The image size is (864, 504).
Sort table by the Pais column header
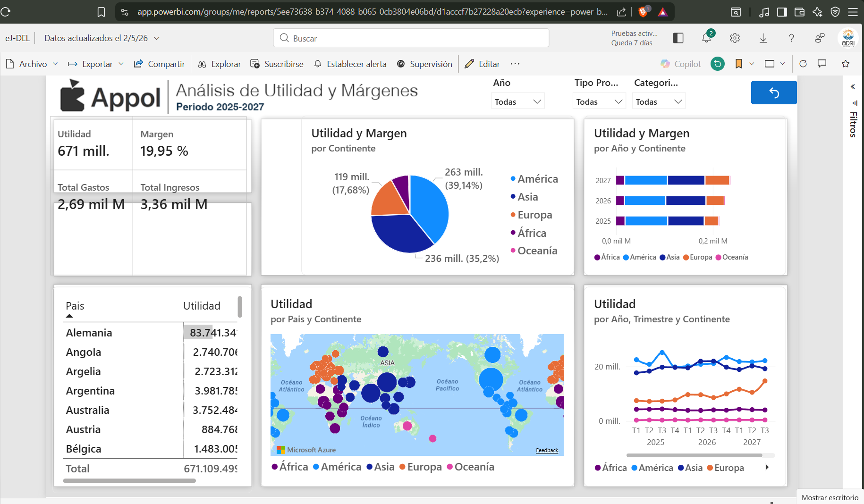(x=75, y=306)
